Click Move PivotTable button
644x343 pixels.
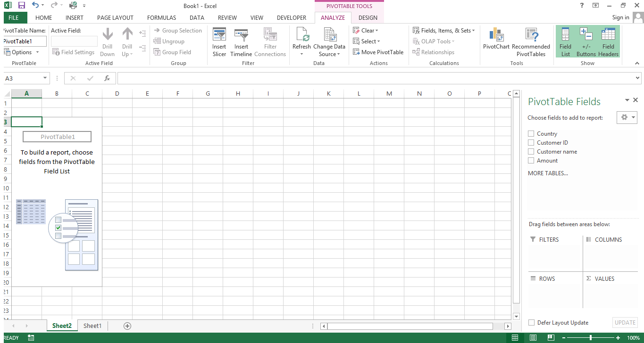[x=378, y=52]
